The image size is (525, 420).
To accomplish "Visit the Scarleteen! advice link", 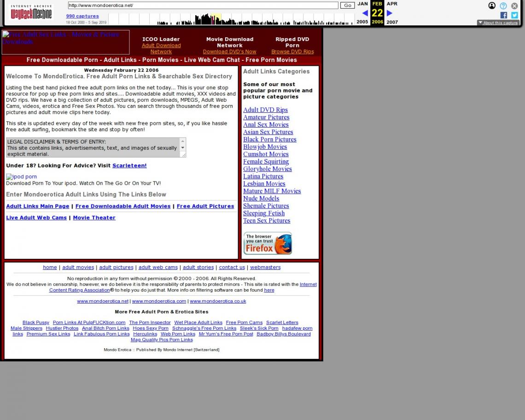I will 129,165.
